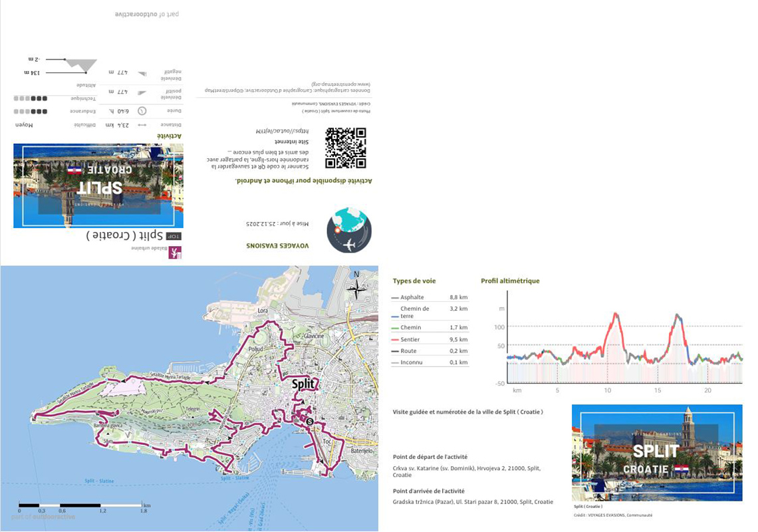This screenshot has width=758, height=532.
Task: Click the bold Split city label on the map
Action: click(305, 384)
